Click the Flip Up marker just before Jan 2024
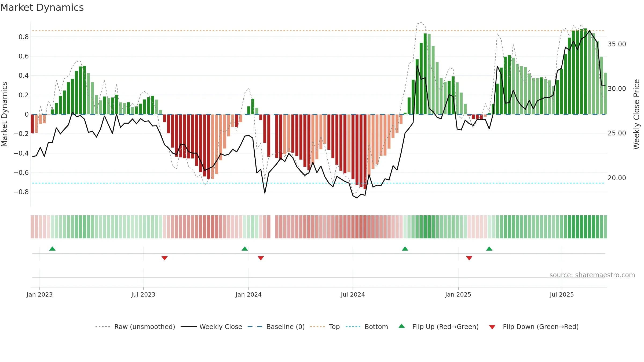 click(245, 249)
